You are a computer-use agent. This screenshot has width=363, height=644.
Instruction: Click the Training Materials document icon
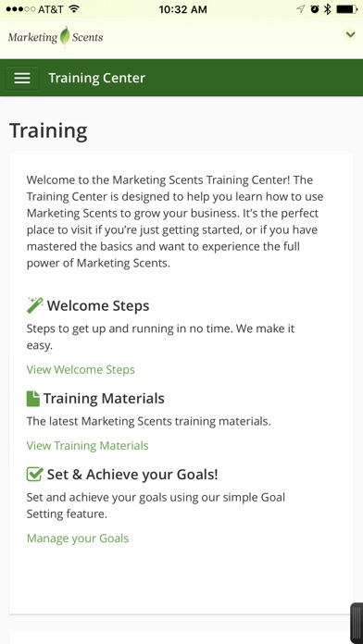(33, 399)
